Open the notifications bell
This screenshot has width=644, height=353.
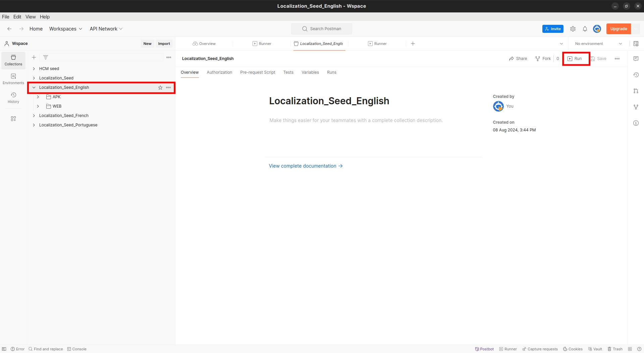click(x=585, y=29)
